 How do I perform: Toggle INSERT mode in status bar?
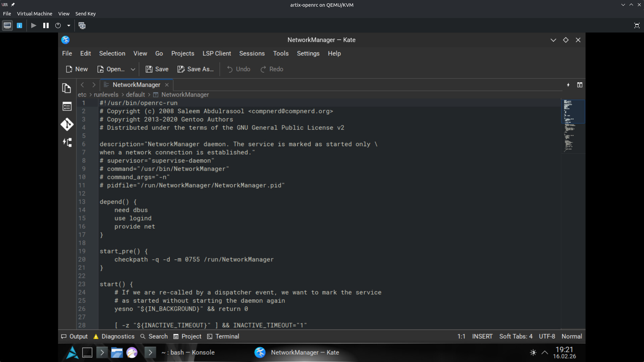(482, 336)
